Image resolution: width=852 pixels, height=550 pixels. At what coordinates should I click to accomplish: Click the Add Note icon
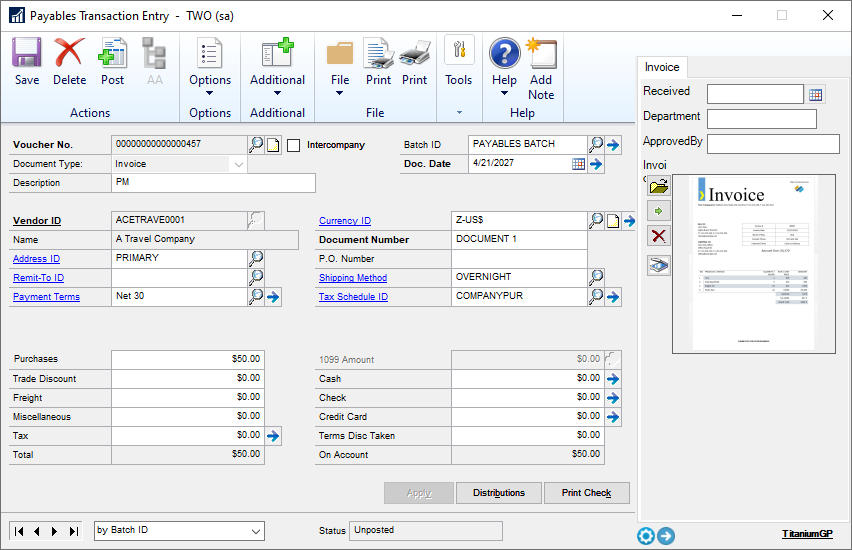click(x=541, y=53)
